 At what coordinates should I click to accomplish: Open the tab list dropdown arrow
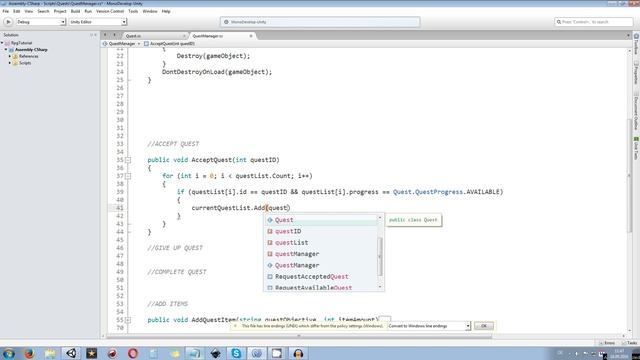click(x=628, y=36)
